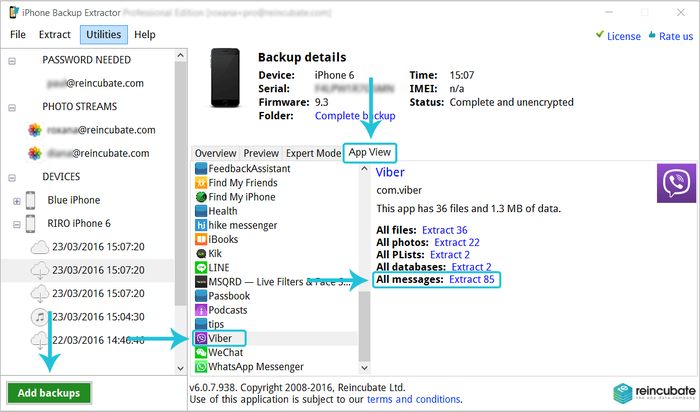Select the first 23/03/2016 15:07:20 backup
The width and height of the screenshot is (700, 412).
98,247
